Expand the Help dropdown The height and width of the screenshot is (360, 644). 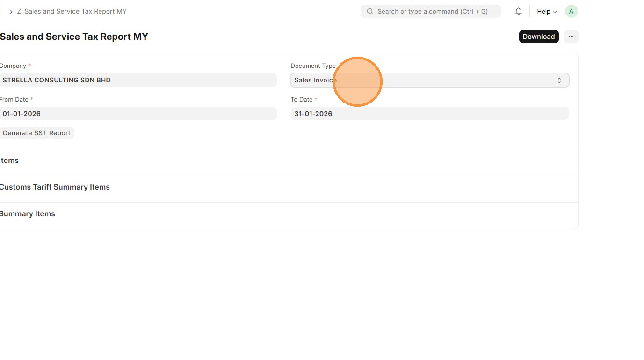pos(547,11)
